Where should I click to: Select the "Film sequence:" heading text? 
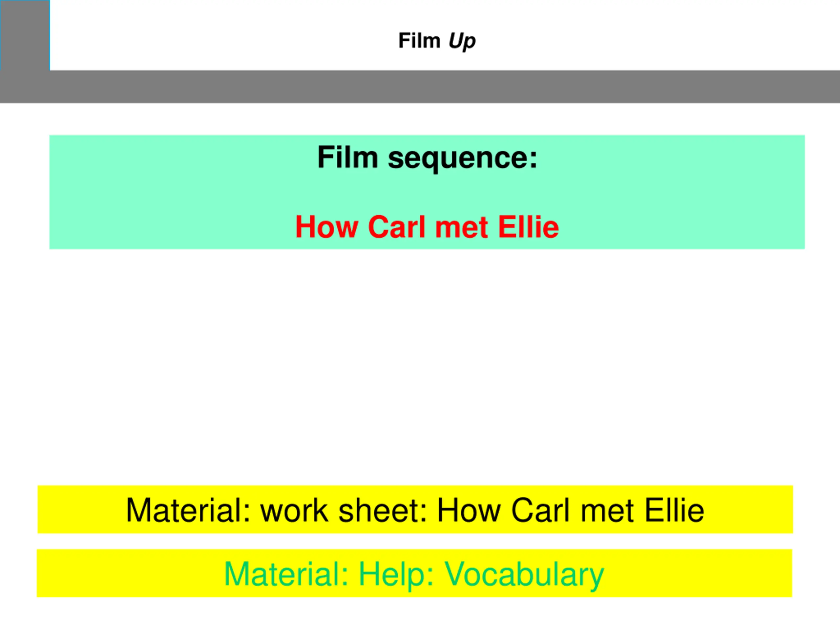pyautogui.click(x=428, y=158)
